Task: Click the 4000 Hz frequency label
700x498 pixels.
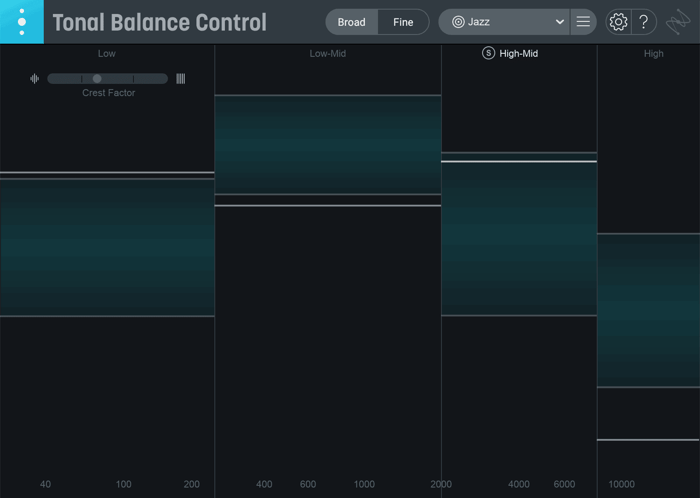Action: pos(519,484)
